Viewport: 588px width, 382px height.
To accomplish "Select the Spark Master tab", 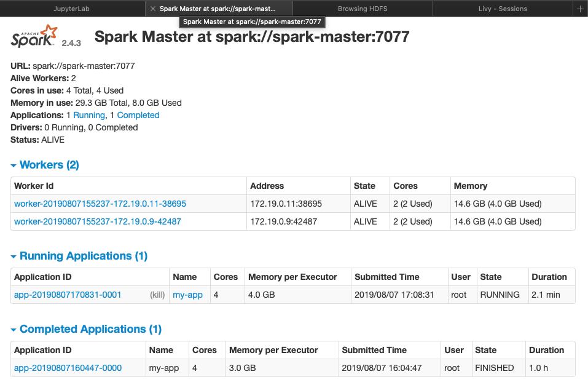I will (218, 9).
